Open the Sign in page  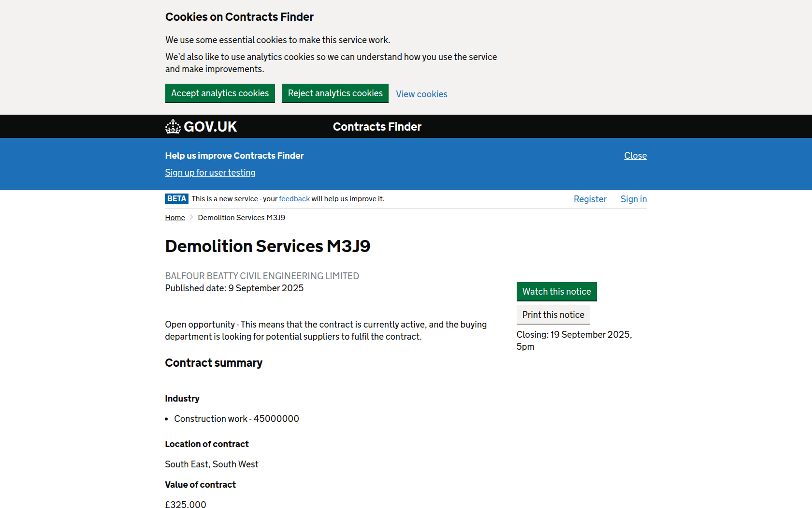633,199
